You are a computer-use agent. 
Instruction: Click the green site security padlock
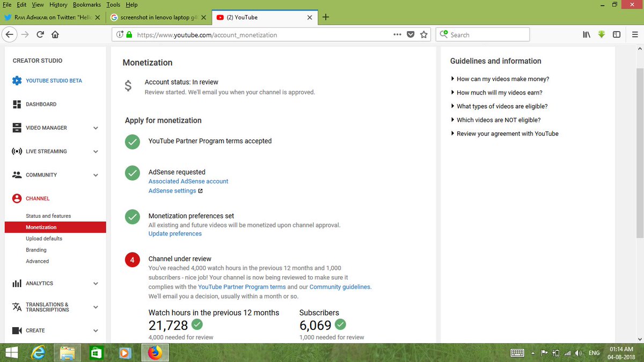pos(129,34)
